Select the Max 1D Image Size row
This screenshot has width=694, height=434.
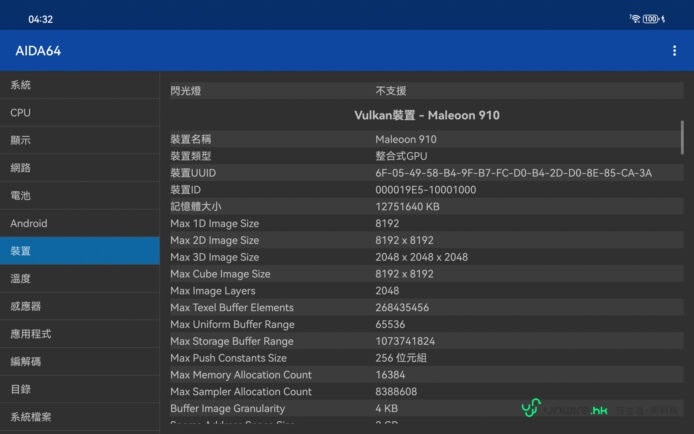point(427,223)
